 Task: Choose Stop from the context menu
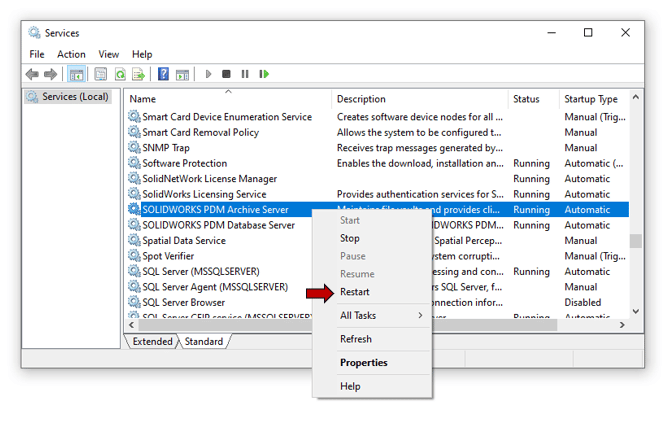(x=372, y=238)
